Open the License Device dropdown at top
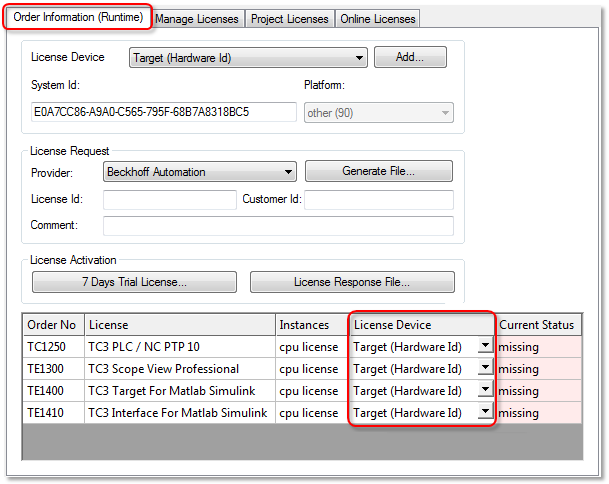Viewport: 609px width, 484px height. pos(248,58)
